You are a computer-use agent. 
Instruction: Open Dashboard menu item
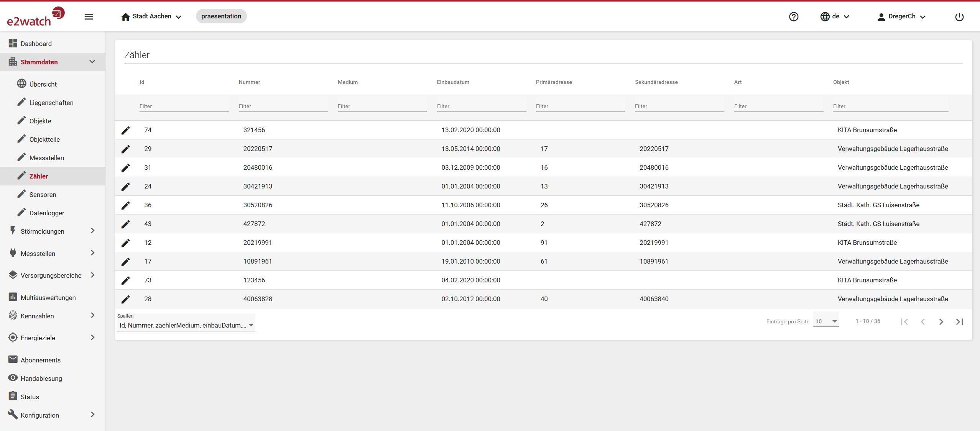coord(36,44)
